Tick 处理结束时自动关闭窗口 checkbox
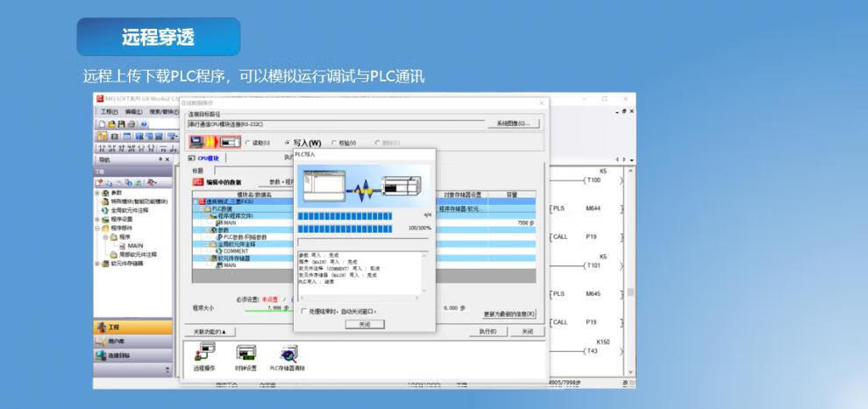 pyautogui.click(x=302, y=311)
